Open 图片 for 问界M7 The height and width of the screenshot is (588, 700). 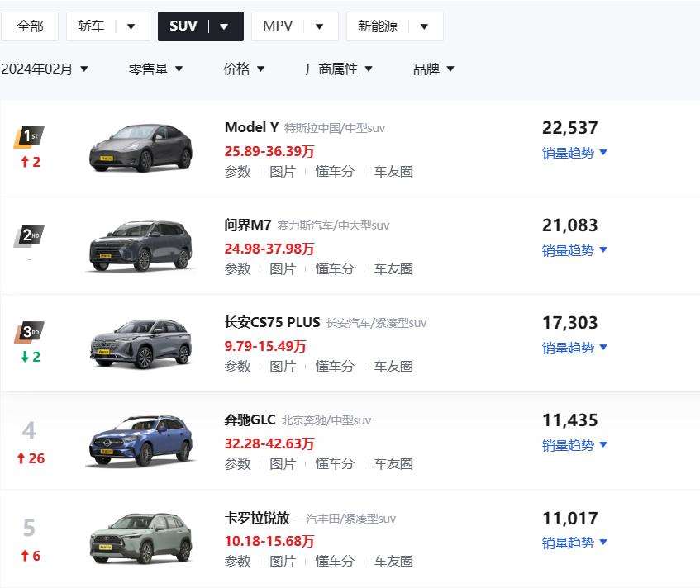[x=283, y=269]
